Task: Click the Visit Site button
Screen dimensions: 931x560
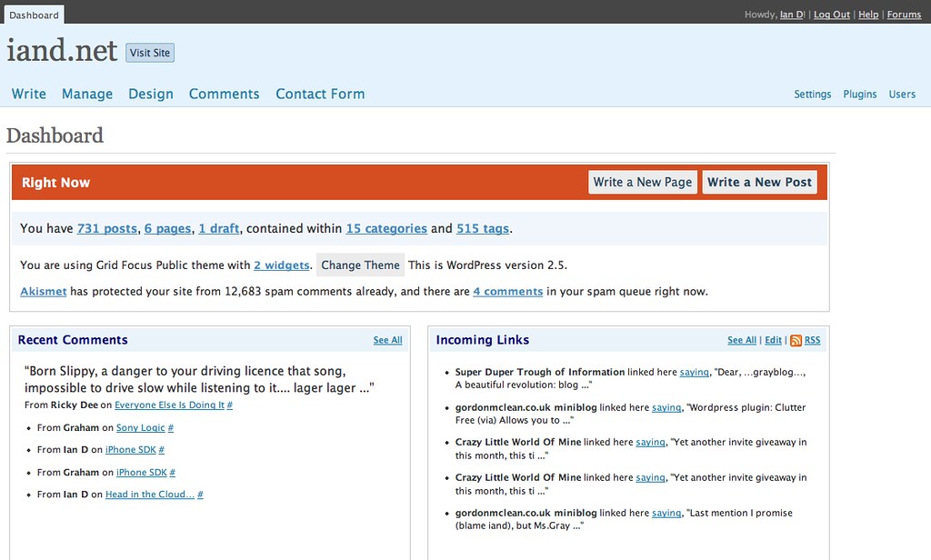Action: tap(150, 53)
